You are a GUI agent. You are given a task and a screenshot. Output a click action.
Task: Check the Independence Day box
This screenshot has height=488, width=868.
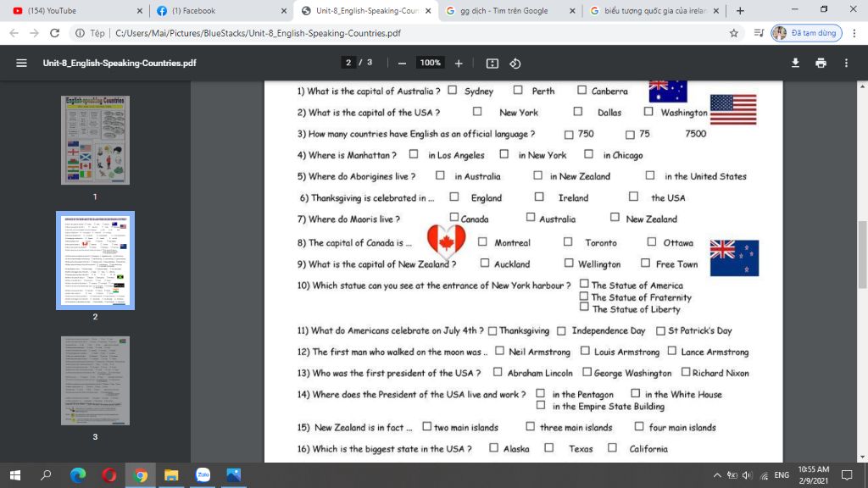pos(561,331)
